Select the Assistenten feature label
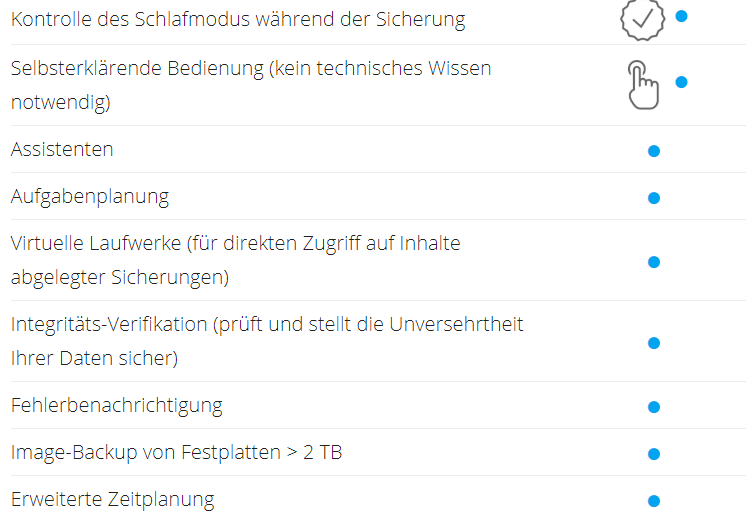The image size is (747, 518). point(62,150)
